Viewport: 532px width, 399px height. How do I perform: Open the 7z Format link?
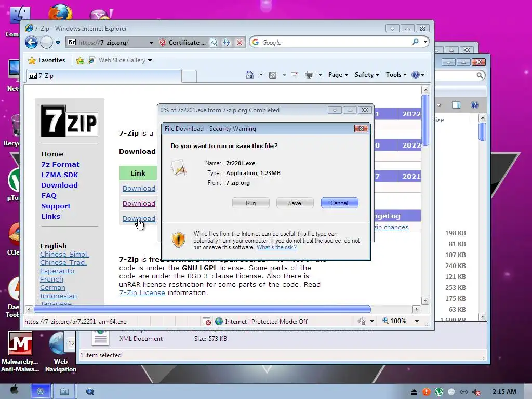coord(60,165)
